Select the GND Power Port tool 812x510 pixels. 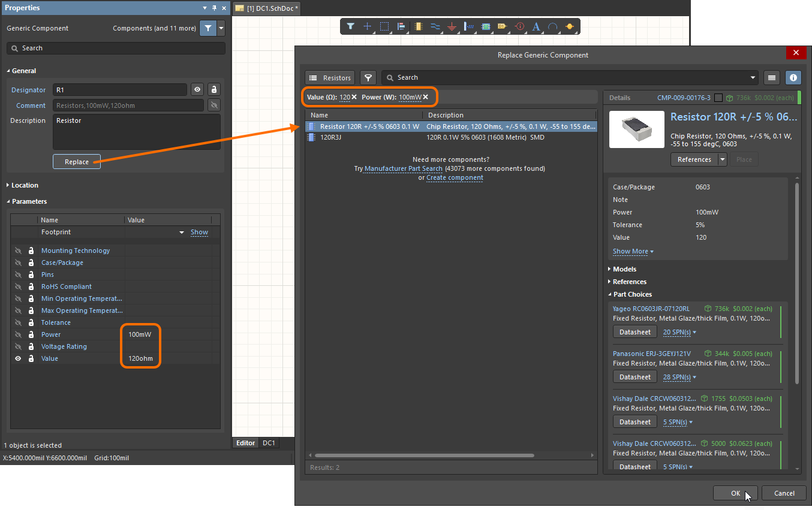pos(451,26)
